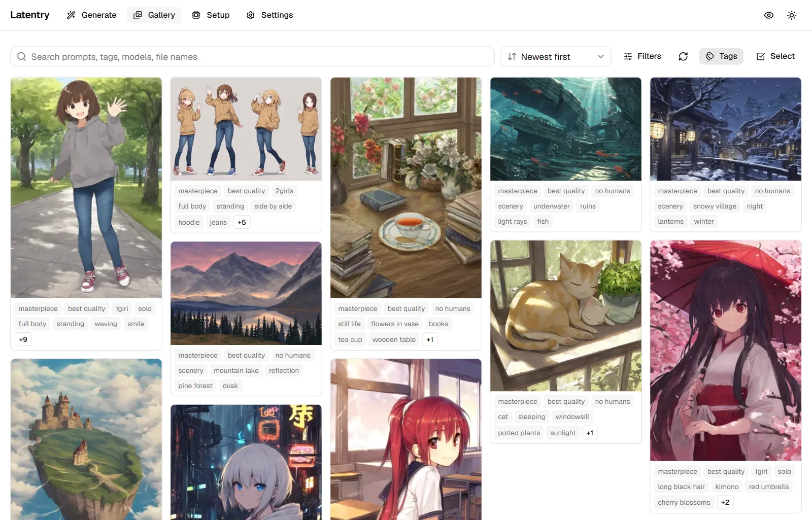Expand the +1 tag on sleeping cat card
Screen dimensions: 812x520
[590, 433]
